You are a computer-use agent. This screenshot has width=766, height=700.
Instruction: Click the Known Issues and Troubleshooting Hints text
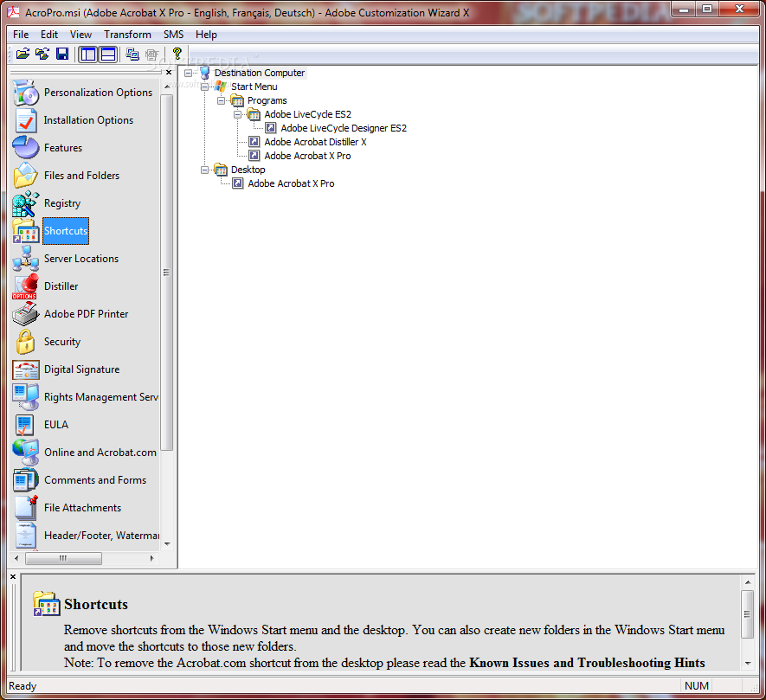[587, 663]
